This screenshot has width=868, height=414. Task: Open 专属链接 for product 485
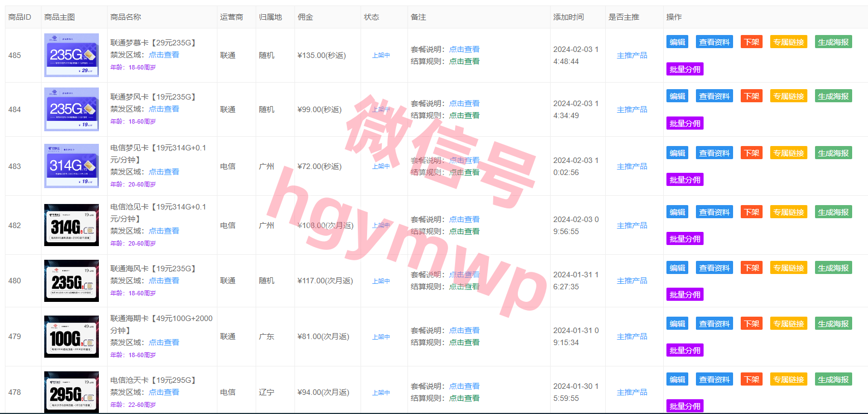click(789, 42)
